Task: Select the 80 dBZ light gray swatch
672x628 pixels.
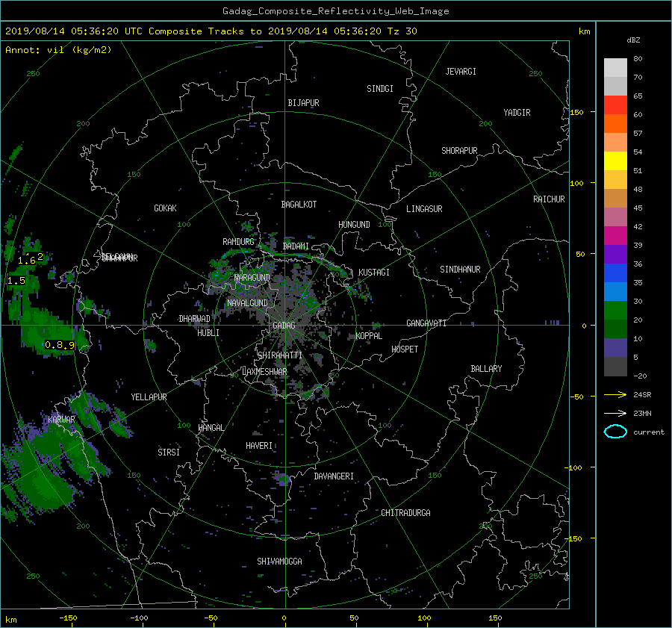Action: (615, 67)
